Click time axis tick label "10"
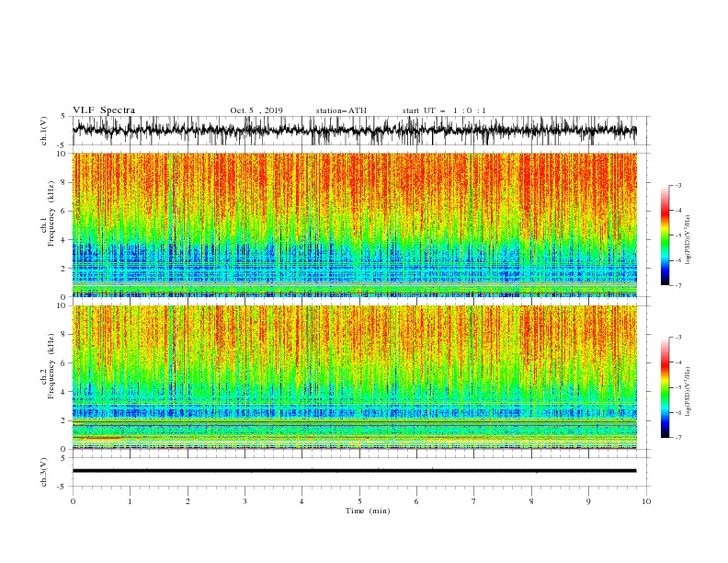The height and width of the screenshot is (563, 728). pos(646,501)
